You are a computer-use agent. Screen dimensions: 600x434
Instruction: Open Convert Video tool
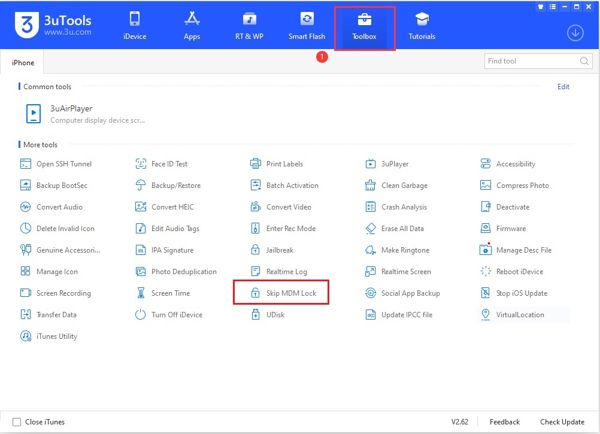(280, 207)
